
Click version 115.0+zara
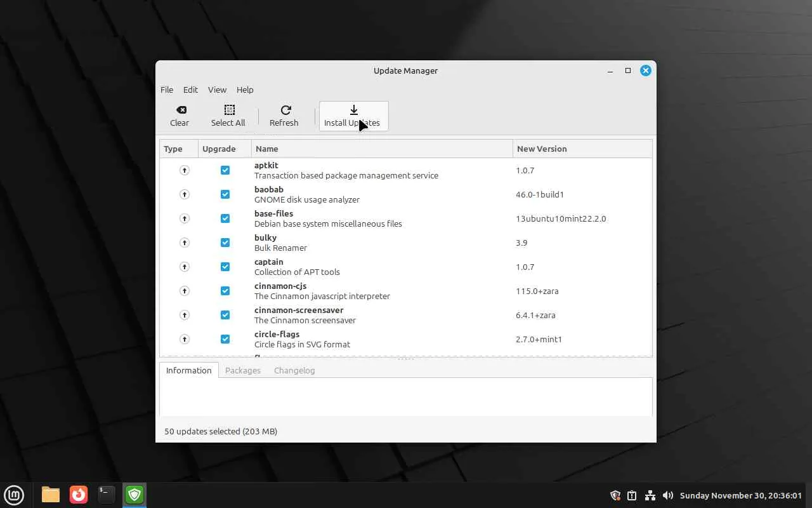click(537, 291)
